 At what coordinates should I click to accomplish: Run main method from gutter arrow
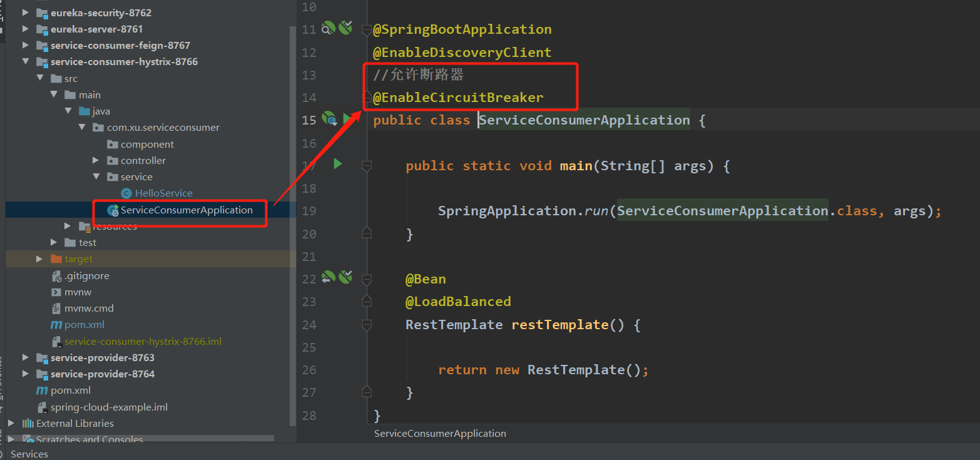pyautogui.click(x=338, y=164)
